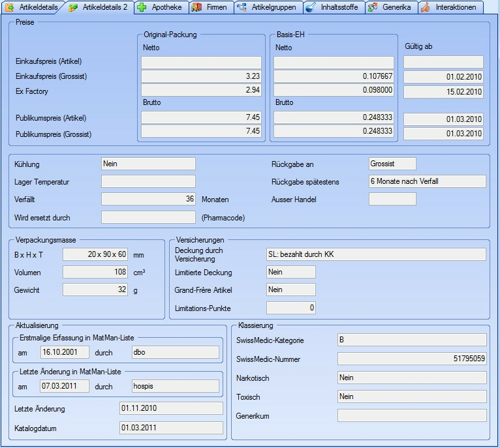Image resolution: width=500 pixels, height=448 pixels.
Task: Click the empty Lager Temperatur field
Action: (148, 181)
